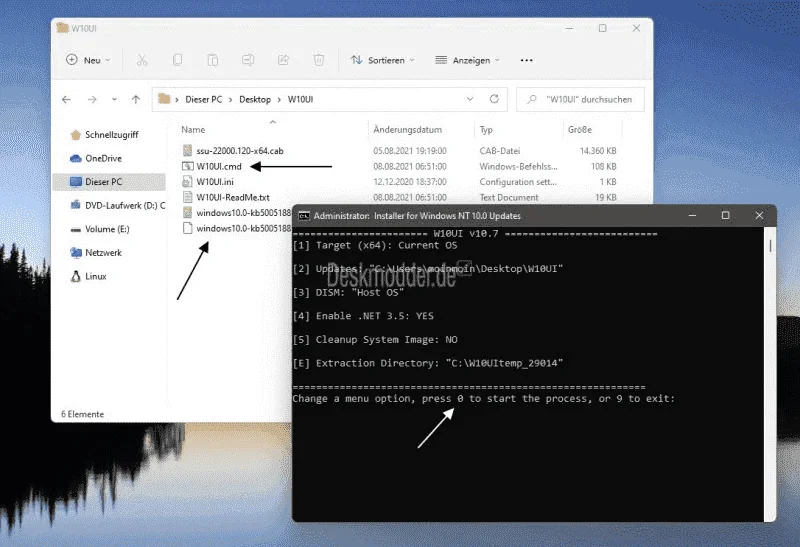
Task: Click the '"W10UI" durchsuchen' search field
Action: pyautogui.click(x=581, y=100)
